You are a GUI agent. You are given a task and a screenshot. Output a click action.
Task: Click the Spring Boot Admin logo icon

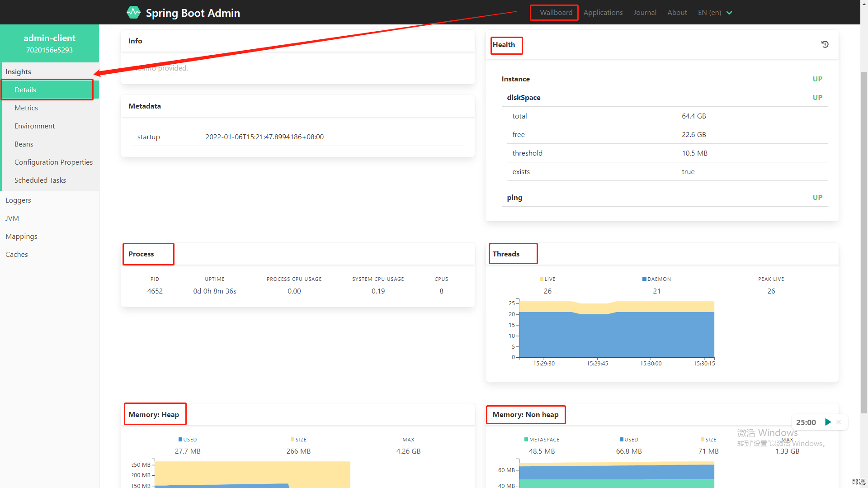click(x=133, y=12)
